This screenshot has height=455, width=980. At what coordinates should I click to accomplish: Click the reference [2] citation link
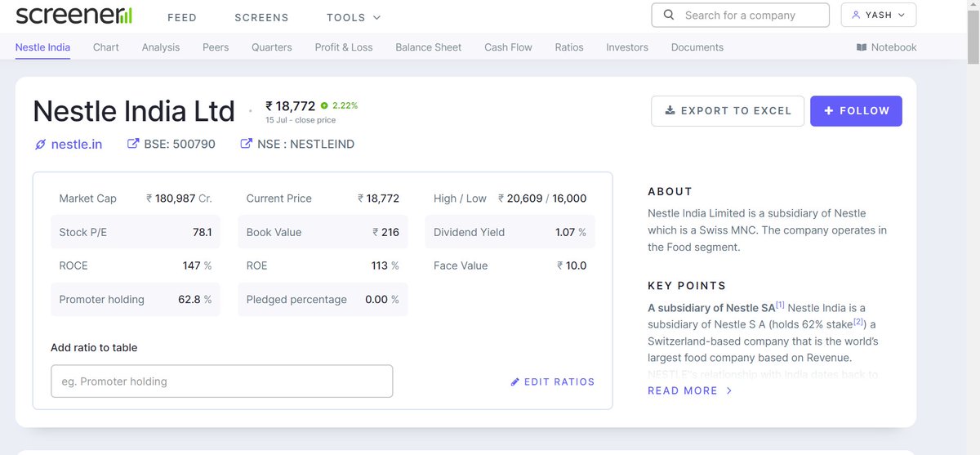pos(859,321)
